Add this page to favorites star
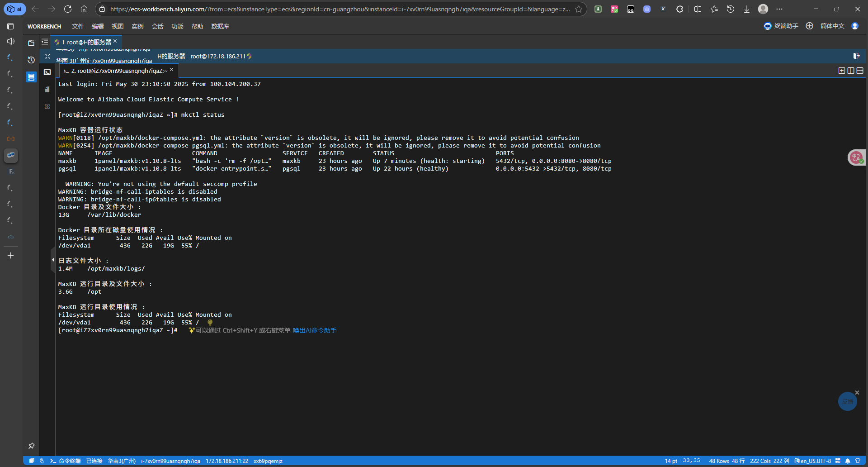868x467 pixels. point(578,9)
